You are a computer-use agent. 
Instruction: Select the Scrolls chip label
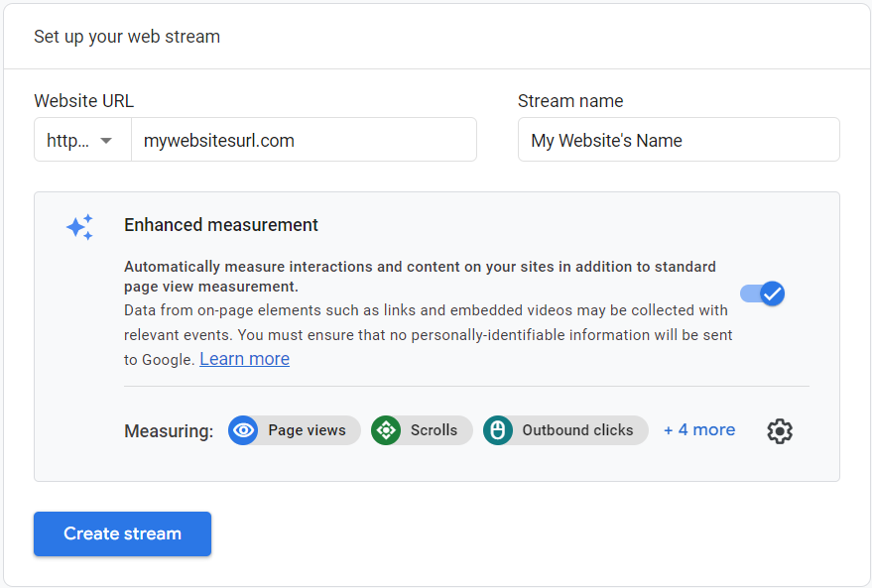tap(434, 430)
